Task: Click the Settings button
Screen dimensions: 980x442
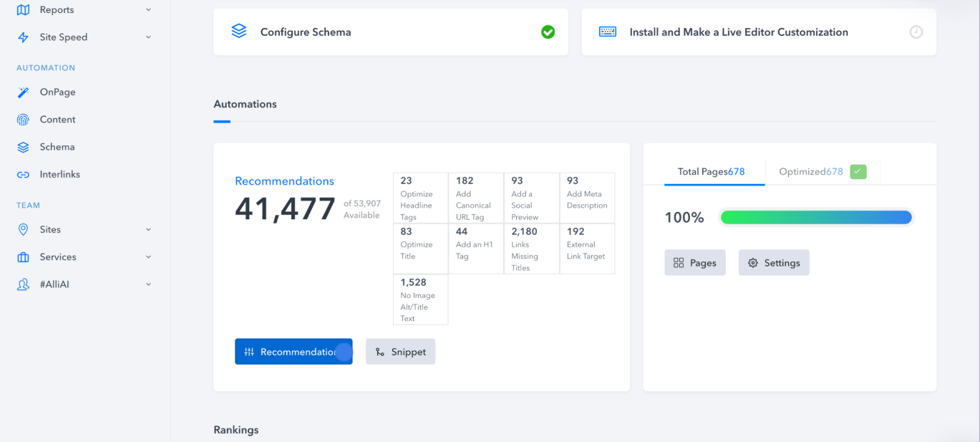Action: (x=774, y=263)
